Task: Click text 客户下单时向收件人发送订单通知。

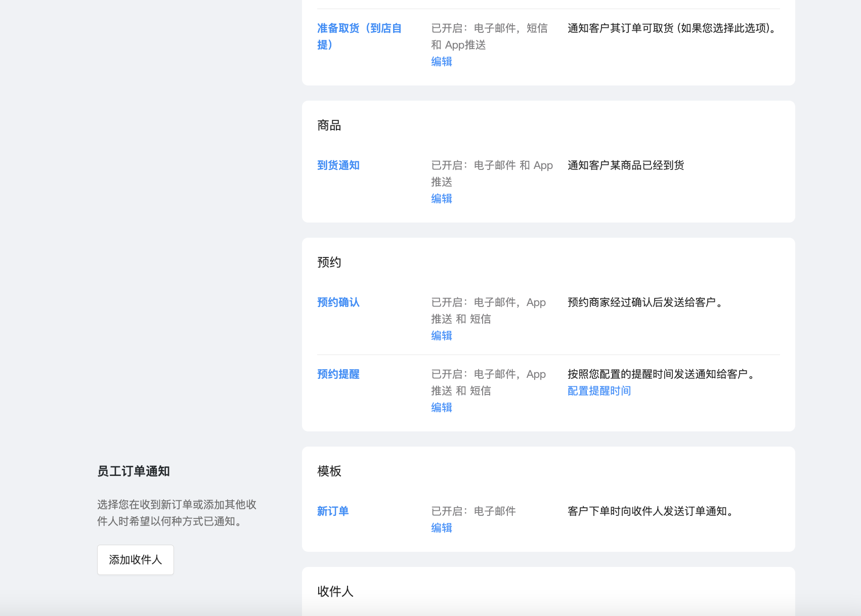Action: click(652, 511)
